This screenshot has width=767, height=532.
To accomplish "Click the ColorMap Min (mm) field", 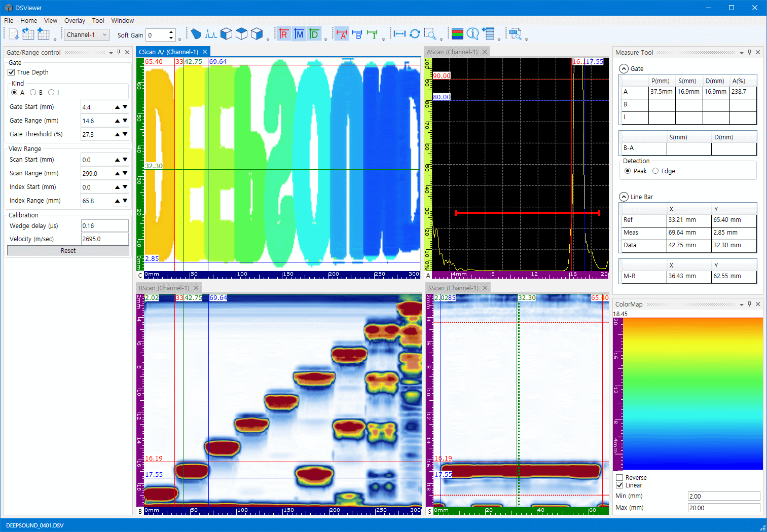I will pos(724,496).
